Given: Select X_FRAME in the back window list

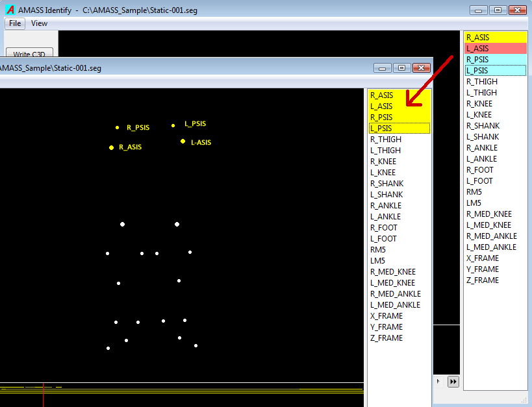Looking at the screenshot, I should pos(496,258).
